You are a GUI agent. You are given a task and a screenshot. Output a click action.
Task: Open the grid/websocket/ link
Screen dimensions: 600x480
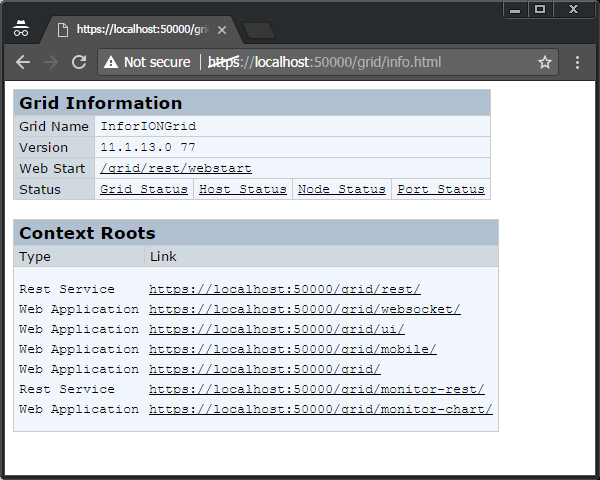[x=304, y=310]
